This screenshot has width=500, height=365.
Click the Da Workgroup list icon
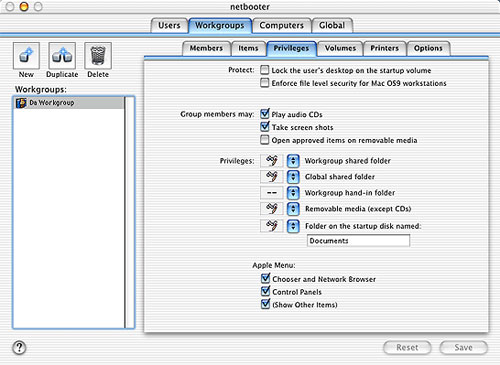(x=21, y=103)
